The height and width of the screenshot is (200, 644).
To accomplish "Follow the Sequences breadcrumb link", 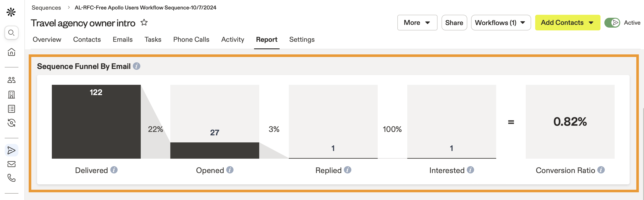I will (x=46, y=8).
